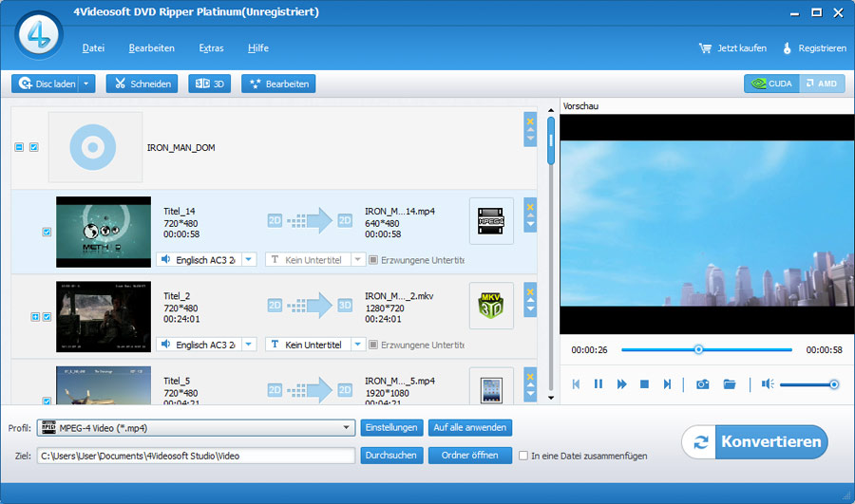Remove IRON_MAN_DOM disc with its X icon
This screenshot has height=504, width=855.
[x=530, y=121]
